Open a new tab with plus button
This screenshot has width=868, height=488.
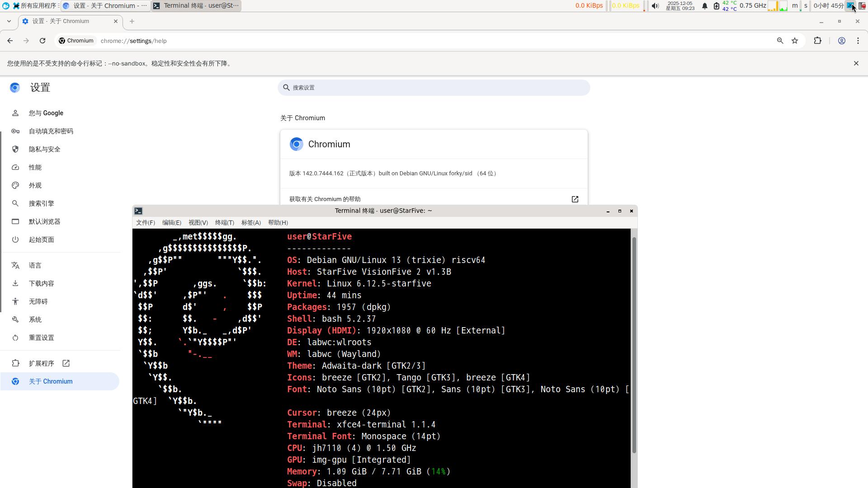pos(132,21)
